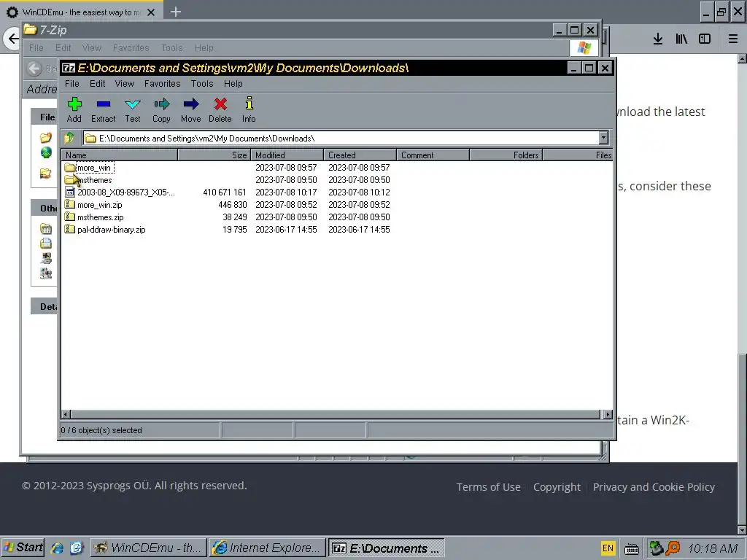747x560 pixels.
Task: Open the browser hamburger menu
Action: point(733,39)
